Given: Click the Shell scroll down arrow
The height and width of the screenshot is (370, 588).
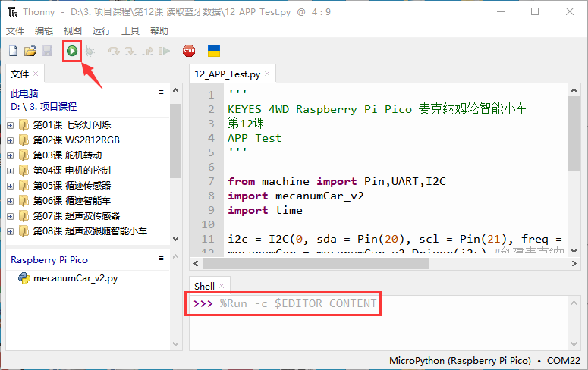Looking at the screenshot, I should click(x=574, y=344).
